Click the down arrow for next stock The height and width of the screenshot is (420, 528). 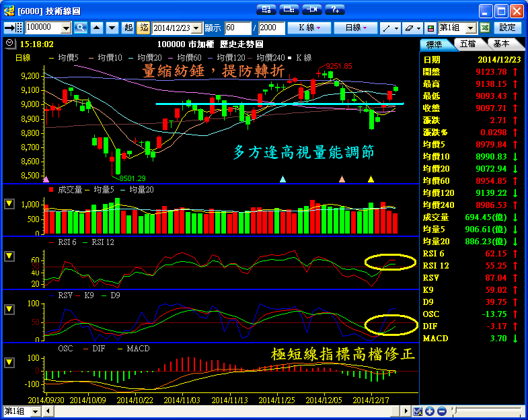click(x=112, y=28)
